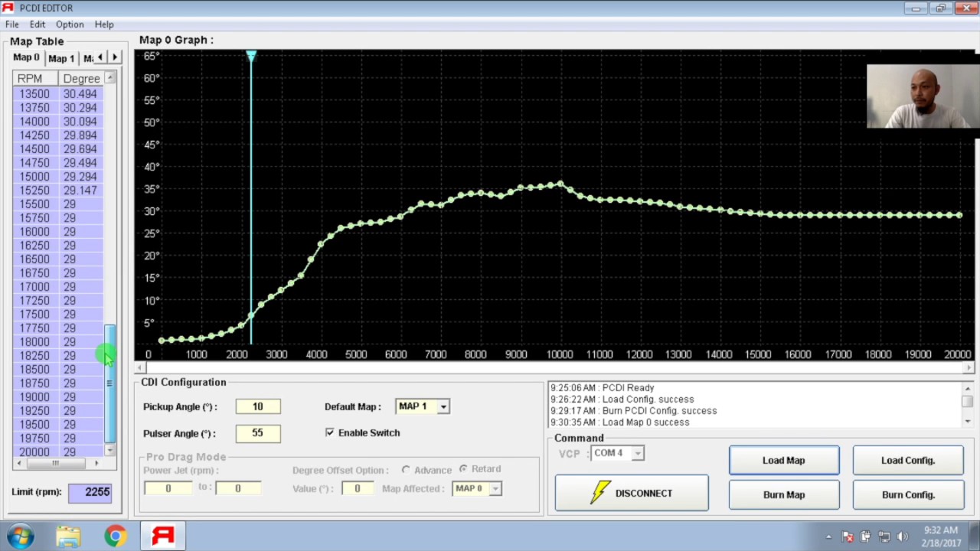The width and height of the screenshot is (980, 551).
Task: Click the Degree column header
Action: click(x=81, y=78)
